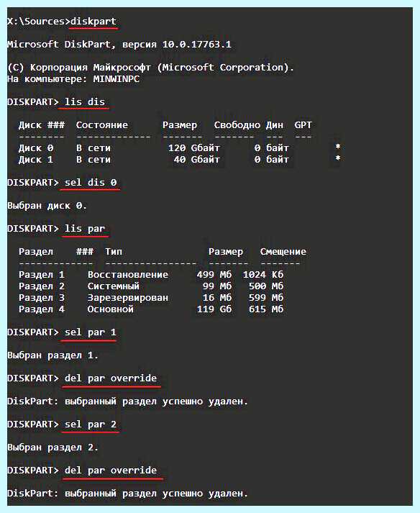This screenshot has width=420, height=513.
Task: Click the "99 Мб" size value
Action: point(217,286)
